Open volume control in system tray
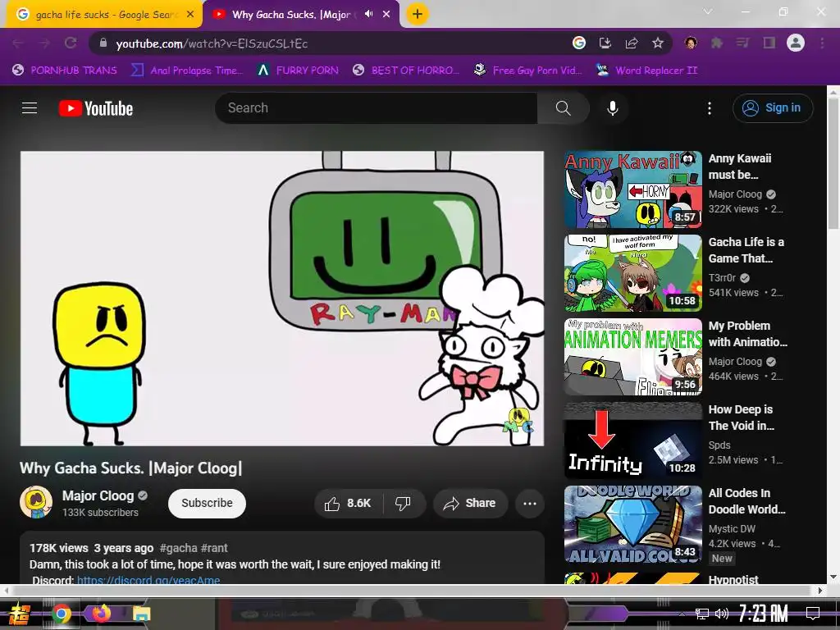 [722, 614]
